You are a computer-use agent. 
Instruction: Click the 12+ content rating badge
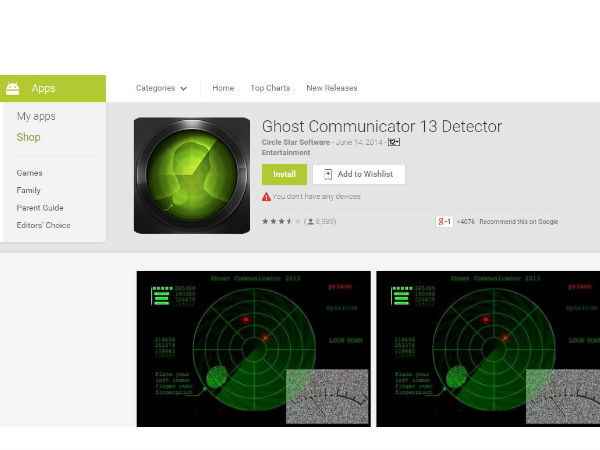pos(394,143)
